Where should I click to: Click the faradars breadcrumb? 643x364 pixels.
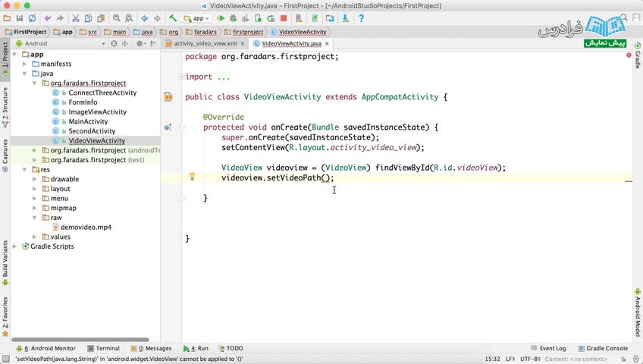[x=202, y=32]
